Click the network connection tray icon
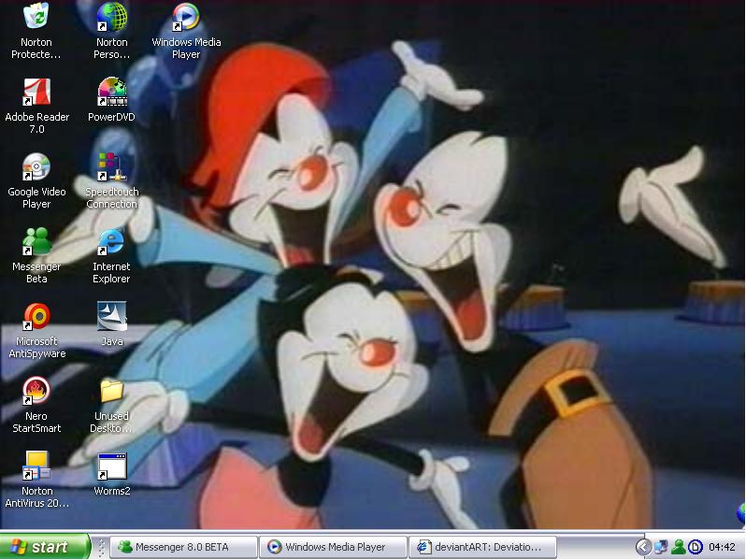The height and width of the screenshot is (560, 746). [661, 547]
